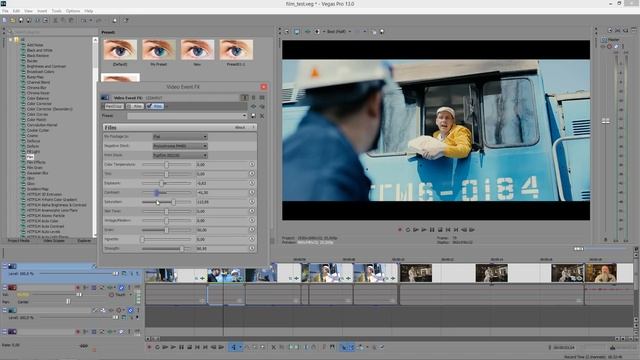Minimize the first video track header
This screenshot has width=640, height=360.
click(5, 266)
